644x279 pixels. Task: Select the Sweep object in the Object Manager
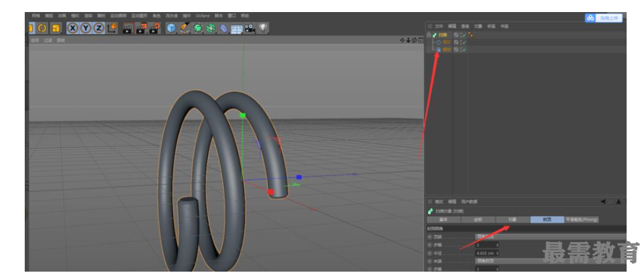[x=442, y=35]
